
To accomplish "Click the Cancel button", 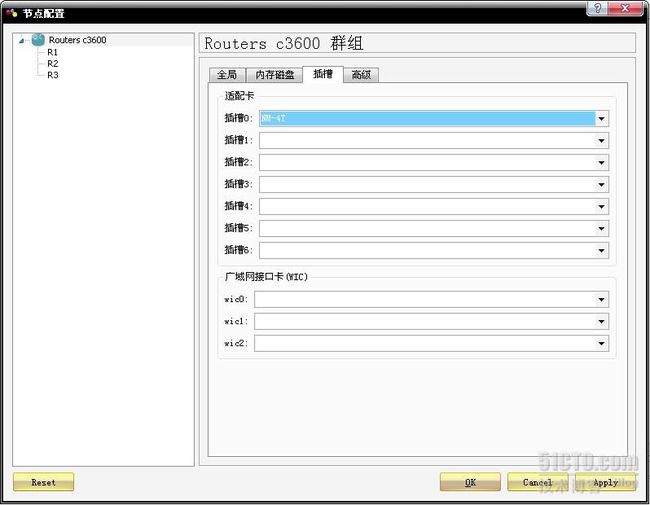I will click(538, 482).
